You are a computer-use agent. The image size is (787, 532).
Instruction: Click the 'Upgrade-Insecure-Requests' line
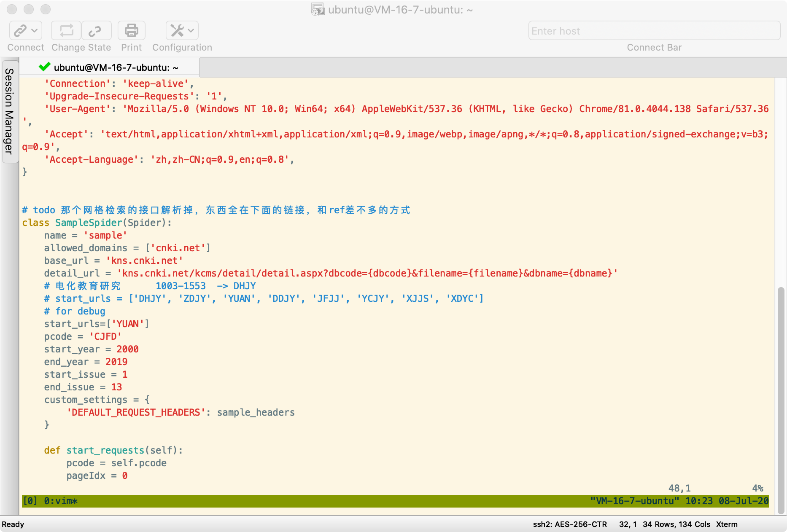click(x=136, y=96)
